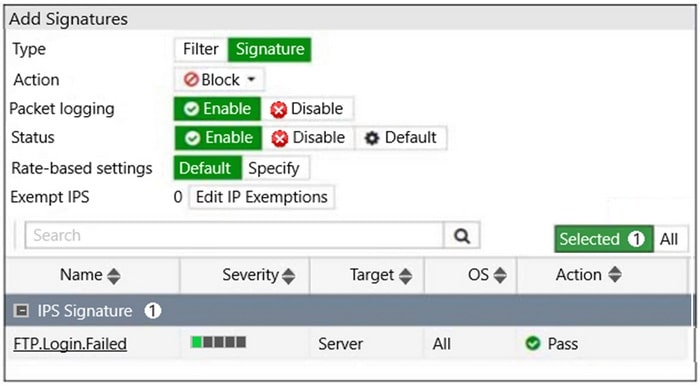This screenshot has width=700, height=390.
Task: Open the Block action dropdown
Action: point(219,80)
